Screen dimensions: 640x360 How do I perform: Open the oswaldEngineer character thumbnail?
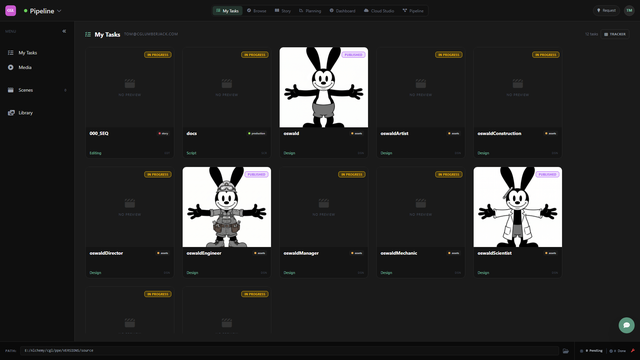(227, 207)
